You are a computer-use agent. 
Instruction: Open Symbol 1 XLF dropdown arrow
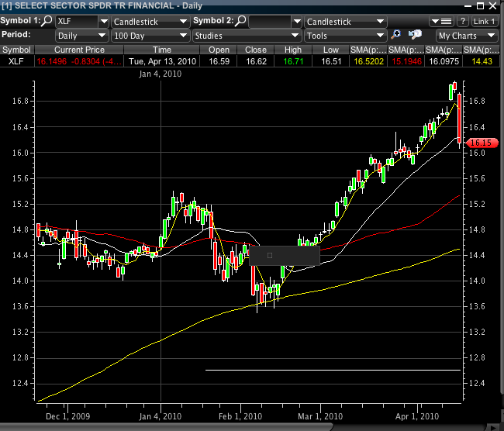click(x=104, y=22)
